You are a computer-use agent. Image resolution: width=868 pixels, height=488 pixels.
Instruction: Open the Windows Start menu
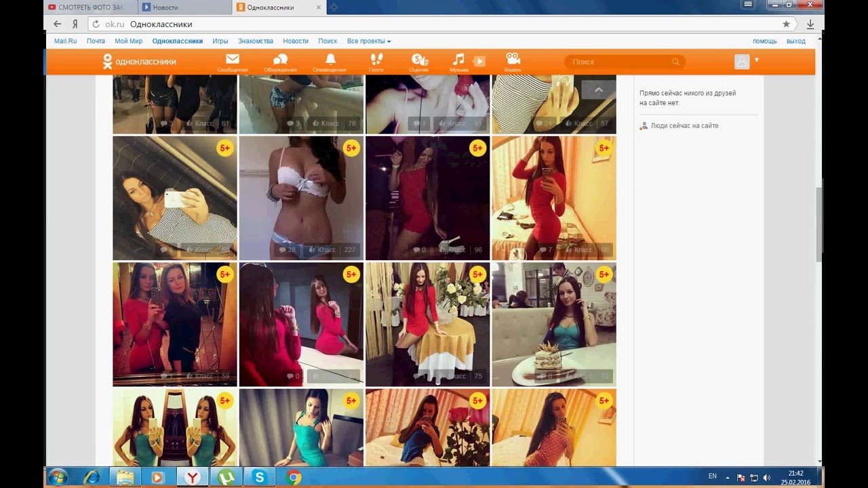(58, 477)
